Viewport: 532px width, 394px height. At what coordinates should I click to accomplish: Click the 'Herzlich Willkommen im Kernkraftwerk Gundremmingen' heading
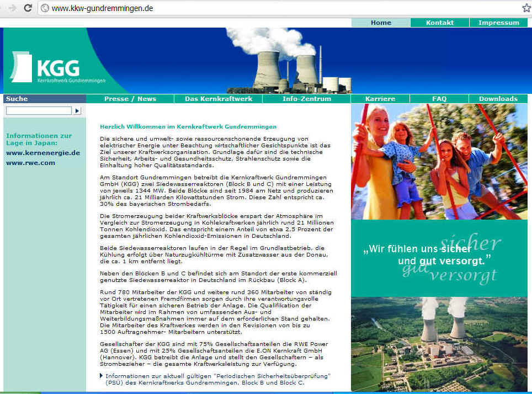188,126
